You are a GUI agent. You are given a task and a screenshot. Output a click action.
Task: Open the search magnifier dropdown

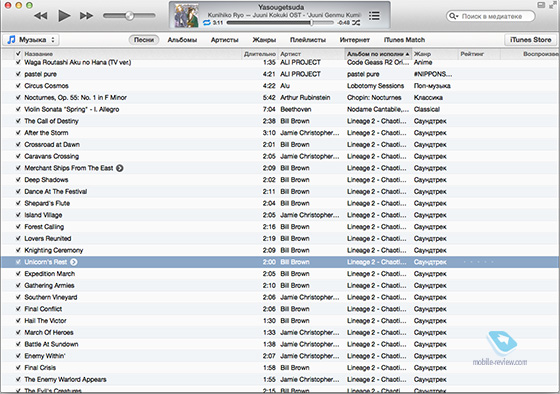click(x=454, y=16)
